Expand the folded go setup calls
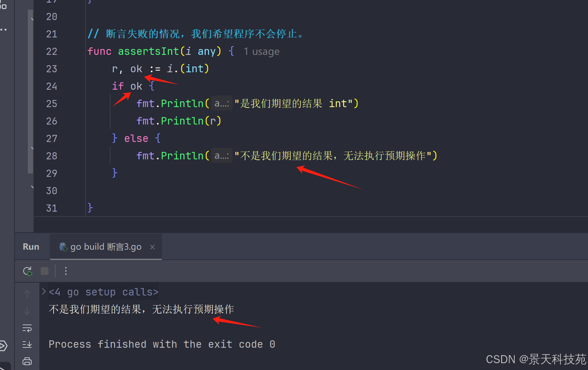588x370 pixels. coord(44,292)
